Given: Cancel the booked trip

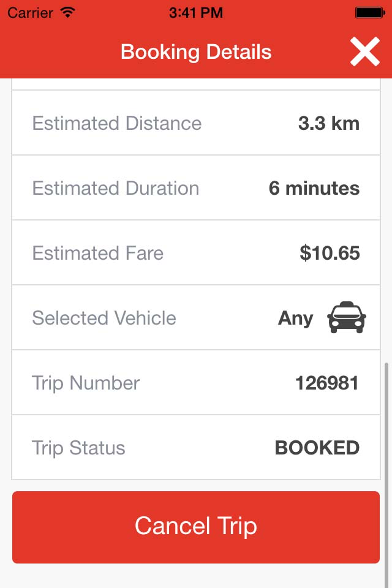Looking at the screenshot, I should (196, 527).
